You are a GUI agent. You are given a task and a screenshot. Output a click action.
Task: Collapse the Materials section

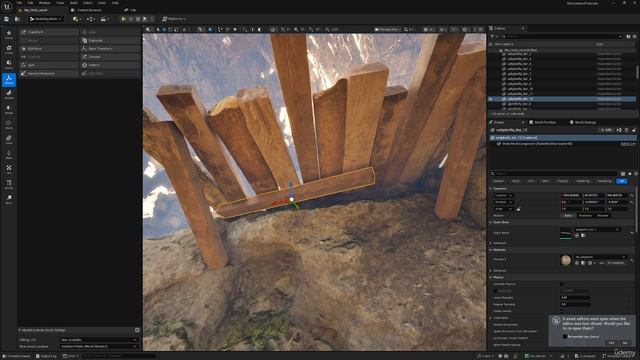pyautogui.click(x=491, y=250)
